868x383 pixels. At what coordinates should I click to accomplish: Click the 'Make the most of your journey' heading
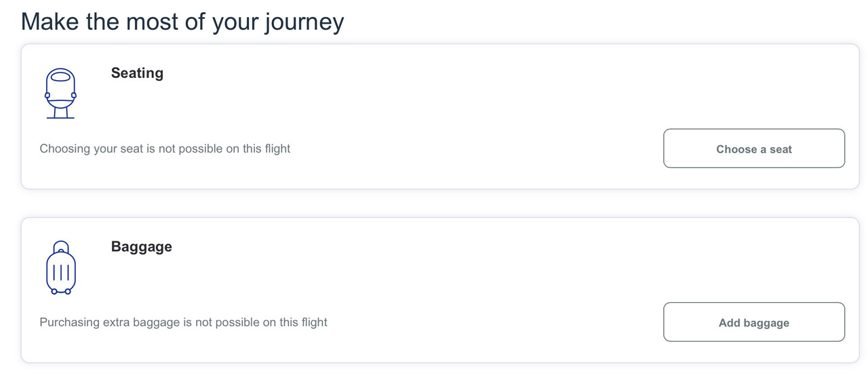click(x=182, y=22)
